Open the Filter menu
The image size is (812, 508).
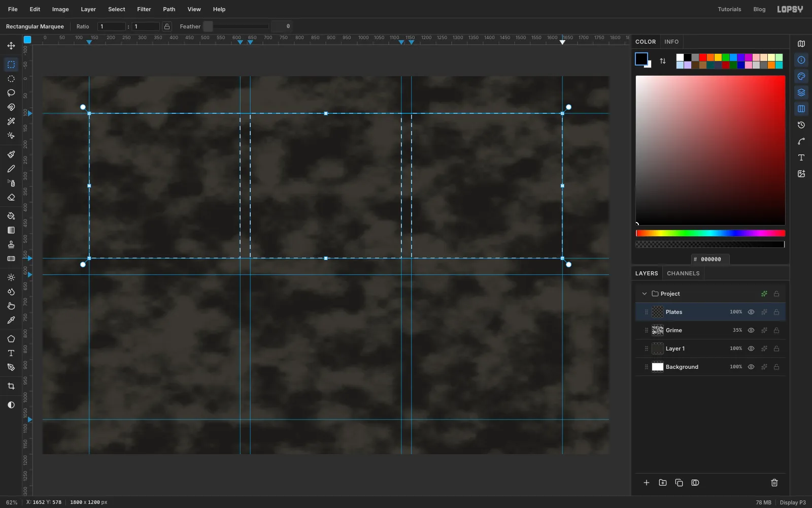tap(144, 9)
